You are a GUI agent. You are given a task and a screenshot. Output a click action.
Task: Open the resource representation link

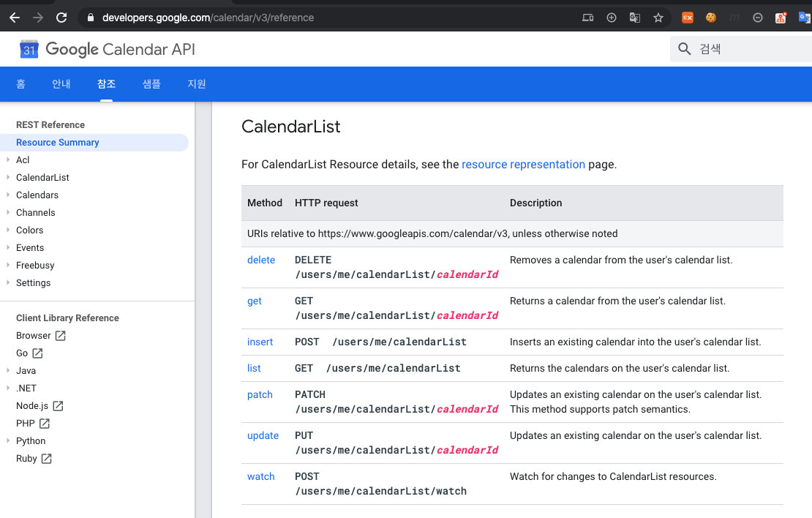click(523, 164)
